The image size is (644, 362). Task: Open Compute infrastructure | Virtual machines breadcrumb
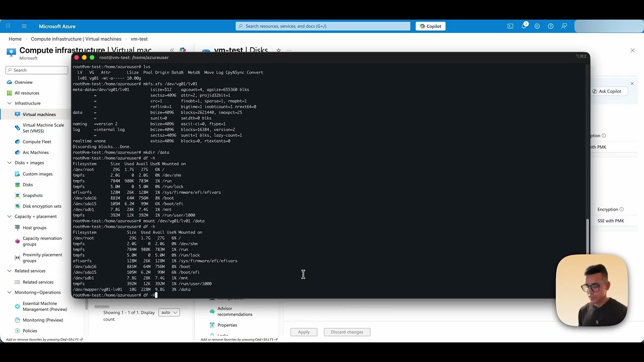click(x=76, y=39)
